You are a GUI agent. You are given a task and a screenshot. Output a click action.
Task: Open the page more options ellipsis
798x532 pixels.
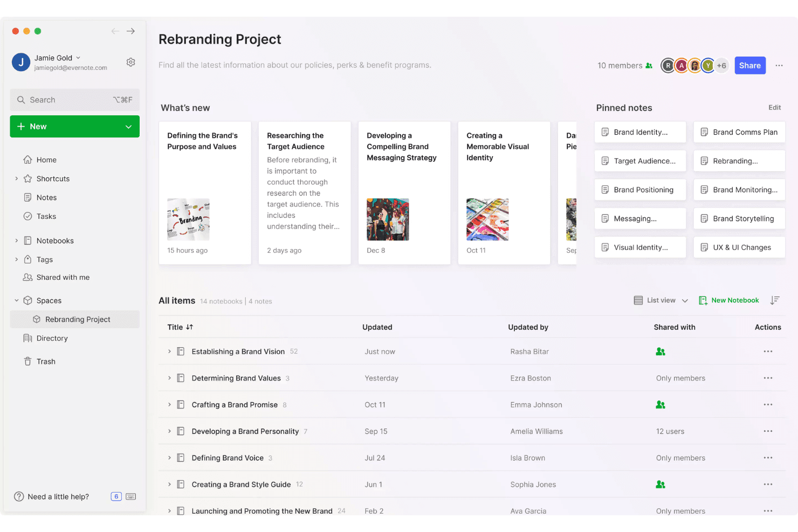pos(779,66)
